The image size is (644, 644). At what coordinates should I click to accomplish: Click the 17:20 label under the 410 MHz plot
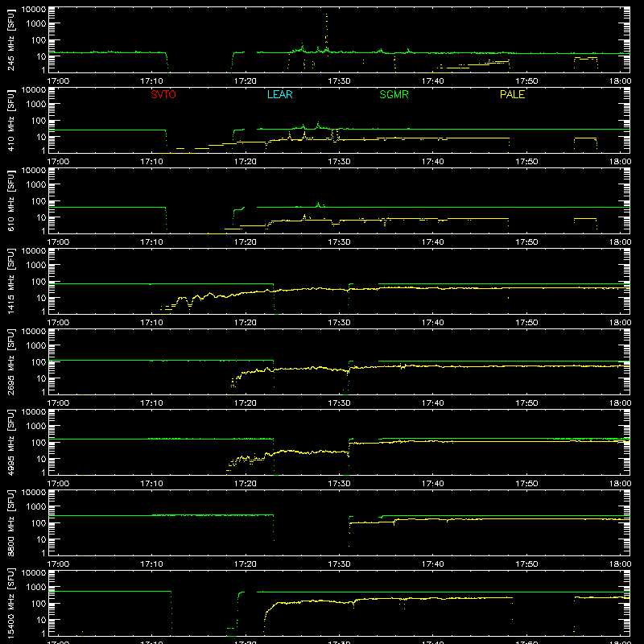tap(246, 162)
